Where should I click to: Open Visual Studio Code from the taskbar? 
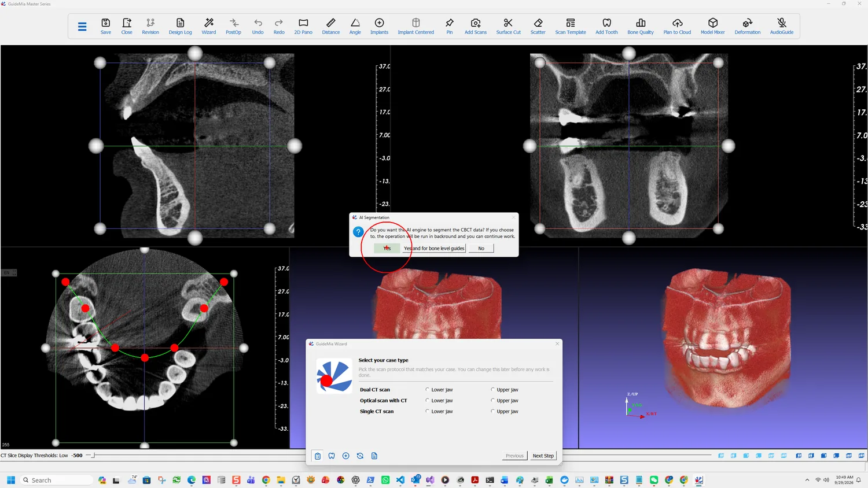(400, 480)
